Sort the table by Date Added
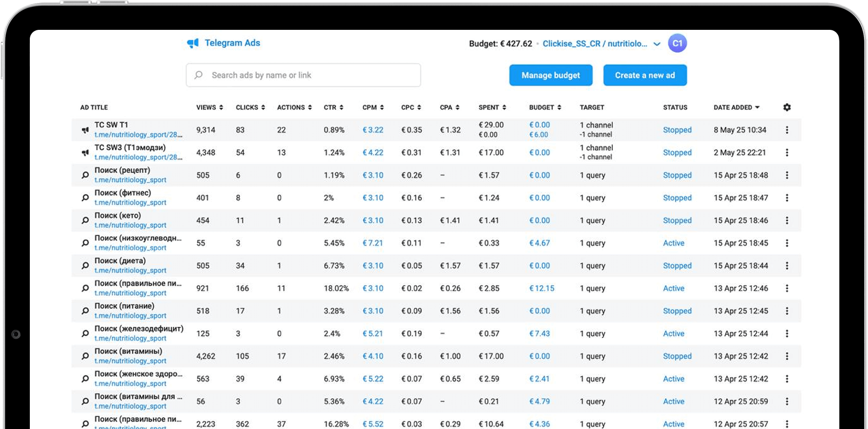 point(737,107)
